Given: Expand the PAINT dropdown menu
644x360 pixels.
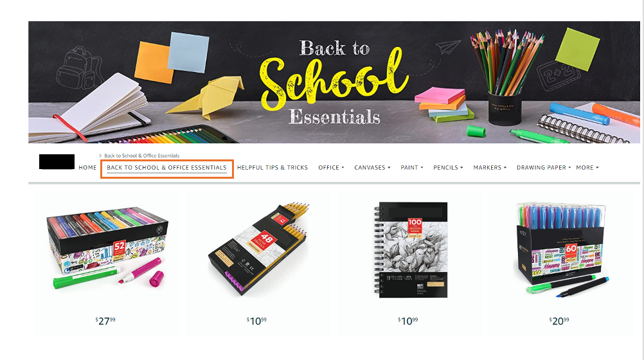Looking at the screenshot, I should click(x=412, y=168).
